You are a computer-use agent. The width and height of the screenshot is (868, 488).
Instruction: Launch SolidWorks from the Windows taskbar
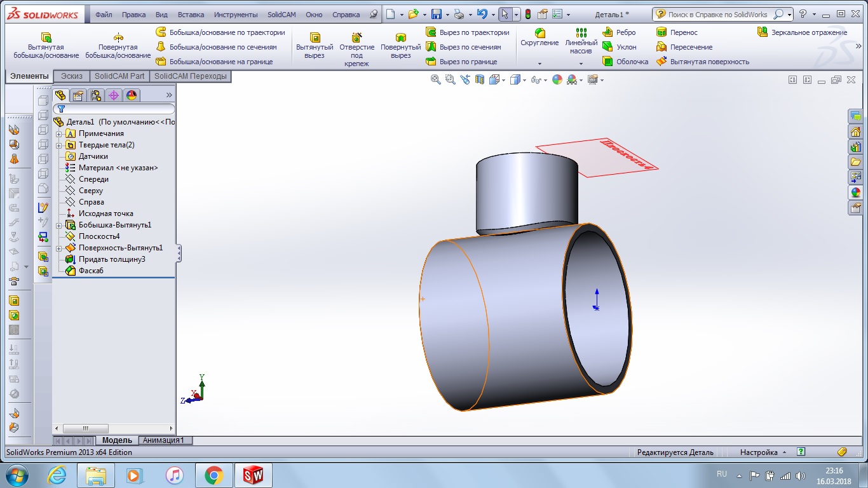(254, 475)
